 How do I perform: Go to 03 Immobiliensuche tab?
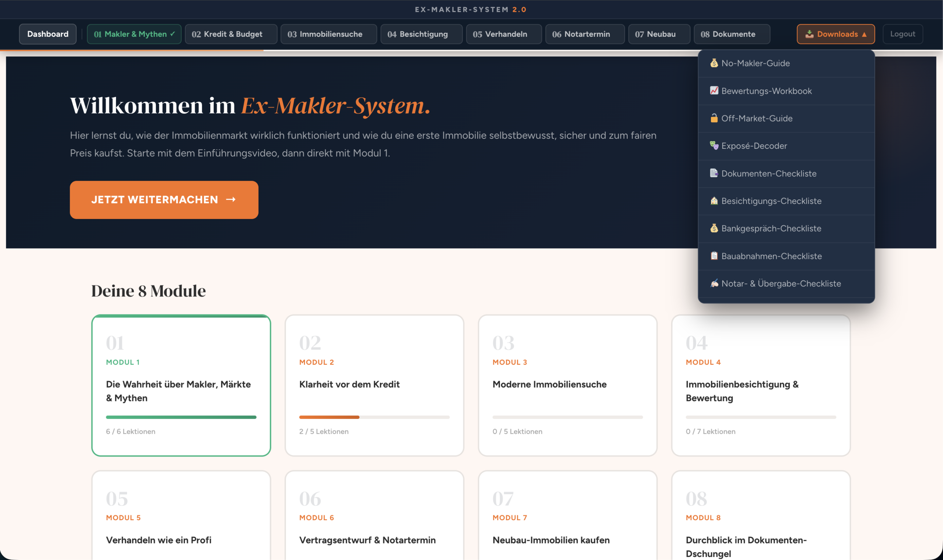(329, 34)
